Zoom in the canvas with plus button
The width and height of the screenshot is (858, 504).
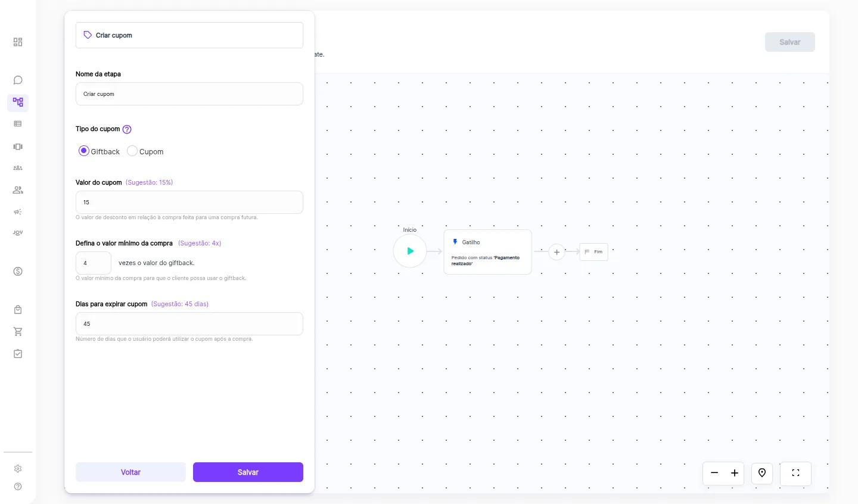734,473
